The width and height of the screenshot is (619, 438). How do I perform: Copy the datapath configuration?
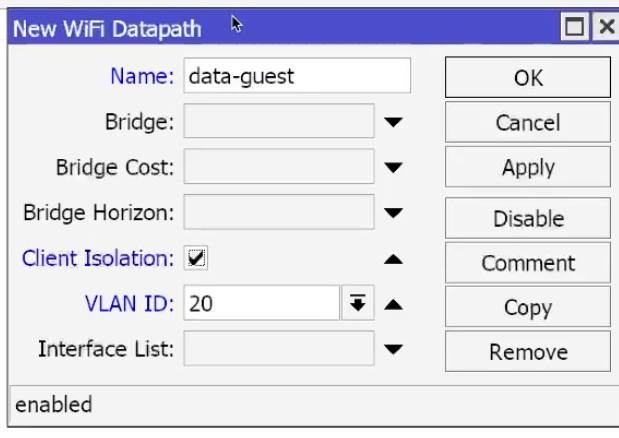(528, 307)
